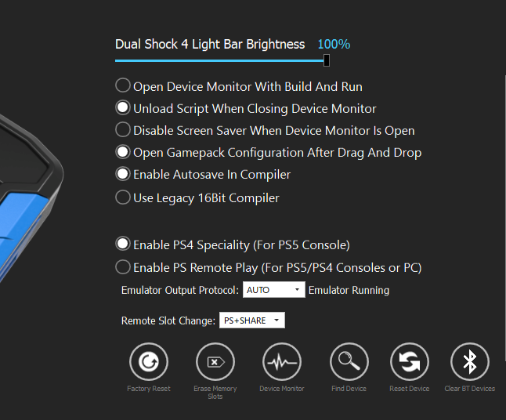Toggle Enable PS4 Speciality option
The height and width of the screenshot is (420, 506).
(123, 244)
